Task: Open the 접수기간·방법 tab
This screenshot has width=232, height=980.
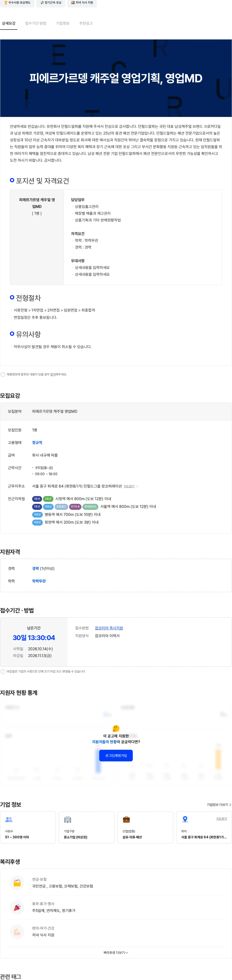Action: [x=36, y=23]
